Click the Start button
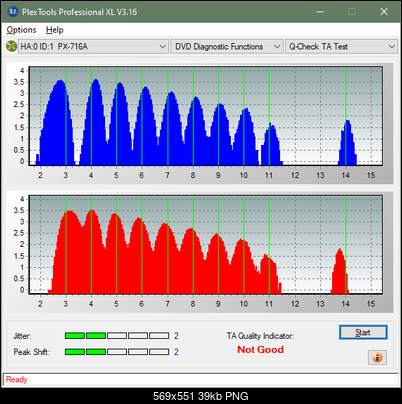The image size is (402, 404). coord(363,332)
